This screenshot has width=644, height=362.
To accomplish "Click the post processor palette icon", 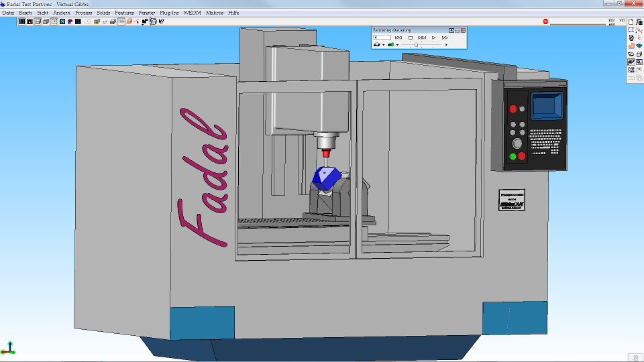I will pyautogui.click(x=631, y=69).
